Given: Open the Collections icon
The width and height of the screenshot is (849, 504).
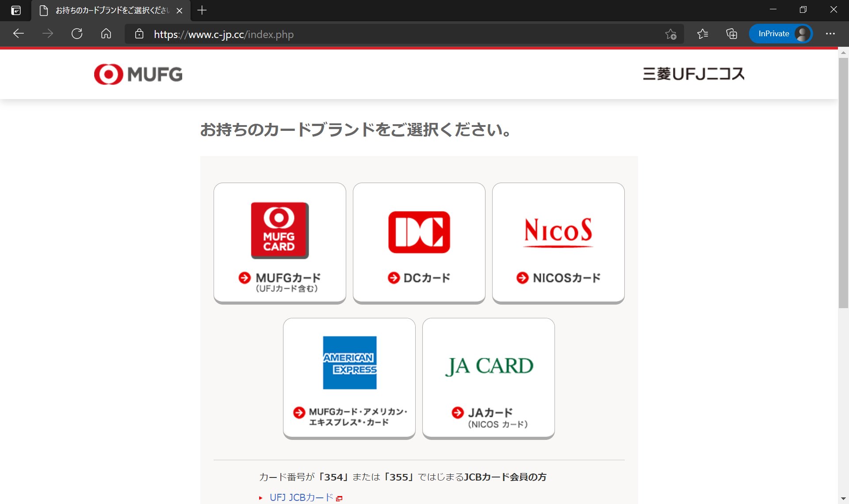Looking at the screenshot, I should (732, 34).
